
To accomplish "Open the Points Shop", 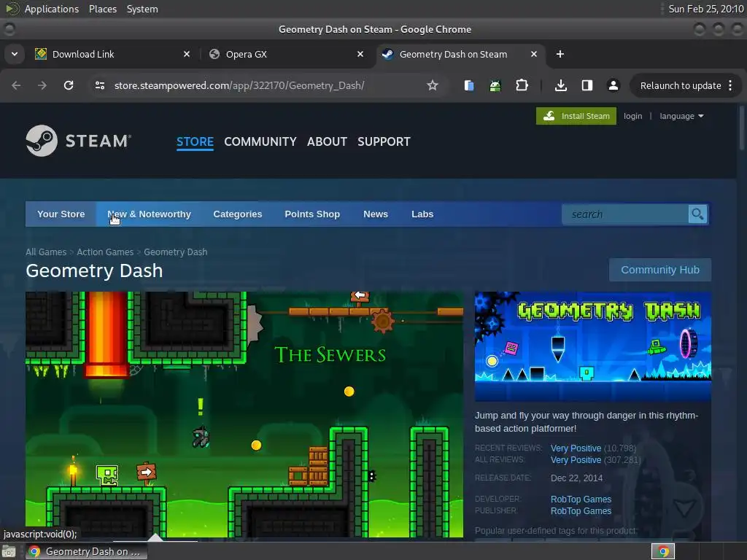I will click(x=312, y=214).
